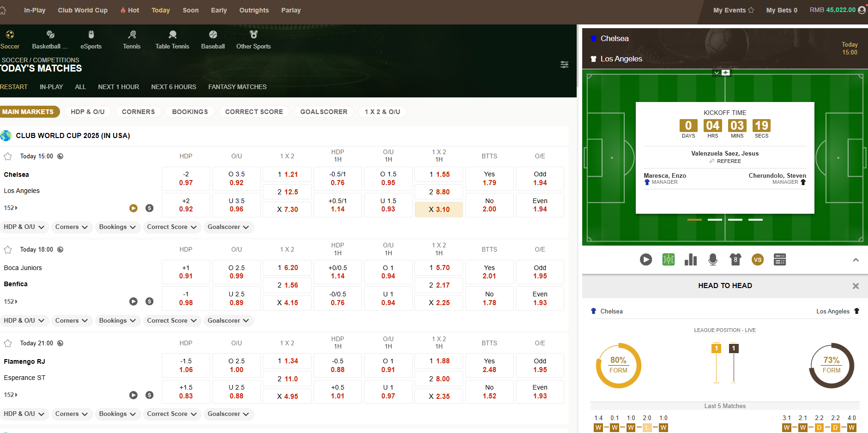Screen dimensions: 868x433
Task: Select the Basketball sport icon
Action: click(x=50, y=35)
